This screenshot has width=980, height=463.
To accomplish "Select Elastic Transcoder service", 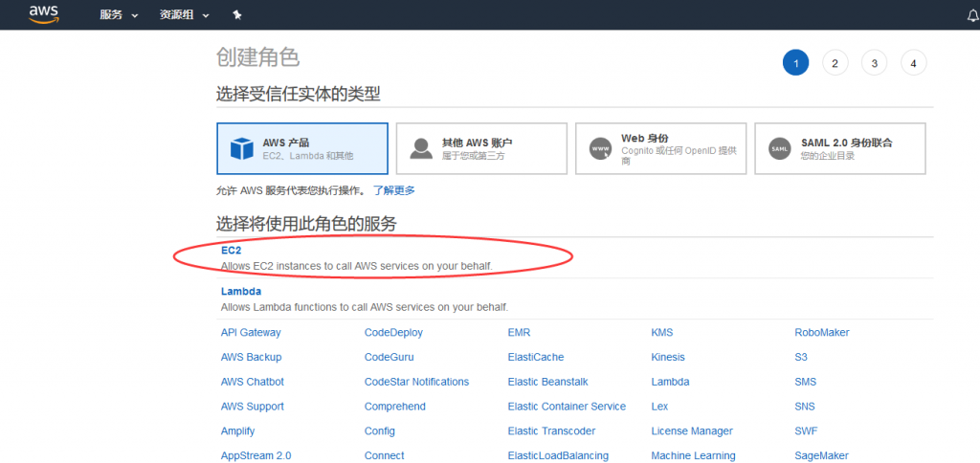I will (x=552, y=431).
